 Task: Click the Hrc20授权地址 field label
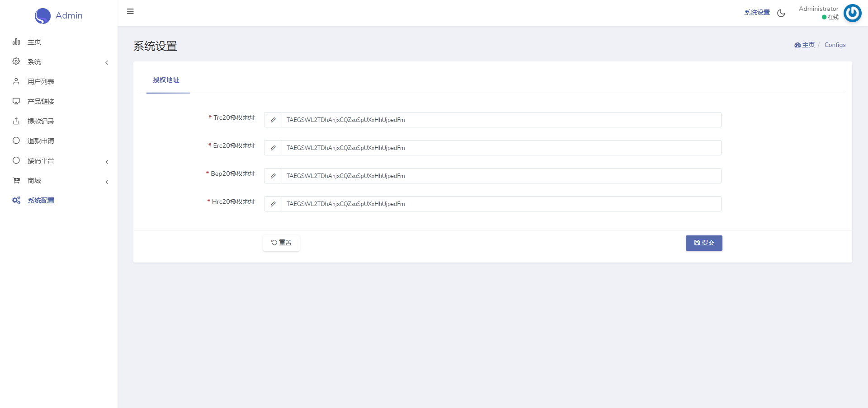pos(234,202)
